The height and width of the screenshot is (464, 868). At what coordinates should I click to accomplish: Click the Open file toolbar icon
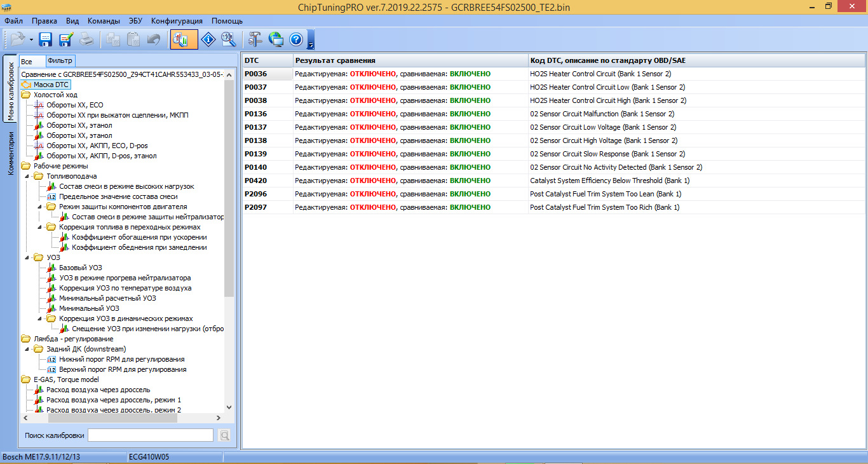pyautogui.click(x=17, y=39)
